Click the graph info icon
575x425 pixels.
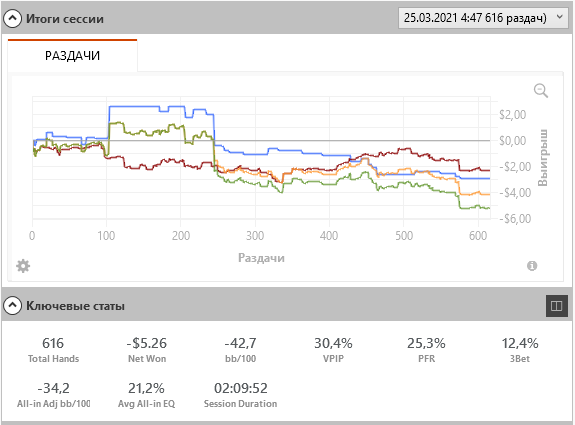tap(532, 265)
